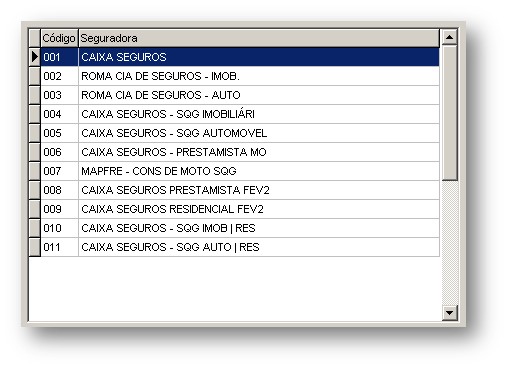Click the scrollbar down arrow button
508x369 pixels.
click(x=449, y=313)
